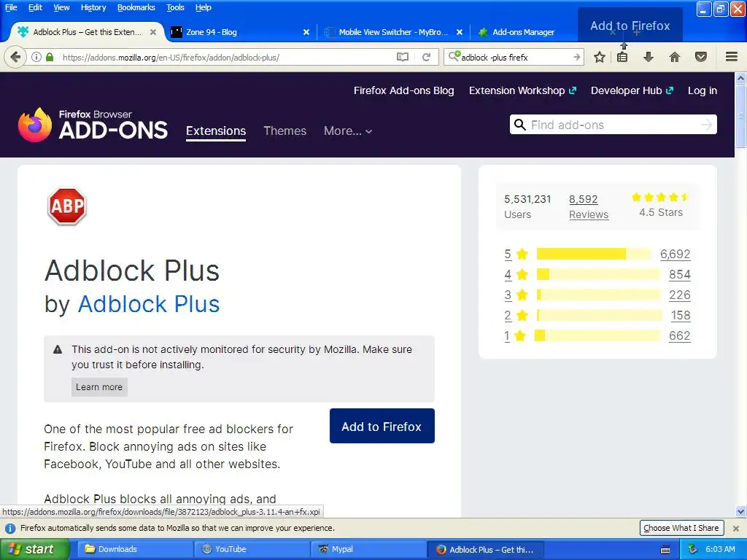Open Developer Hub link

click(632, 90)
